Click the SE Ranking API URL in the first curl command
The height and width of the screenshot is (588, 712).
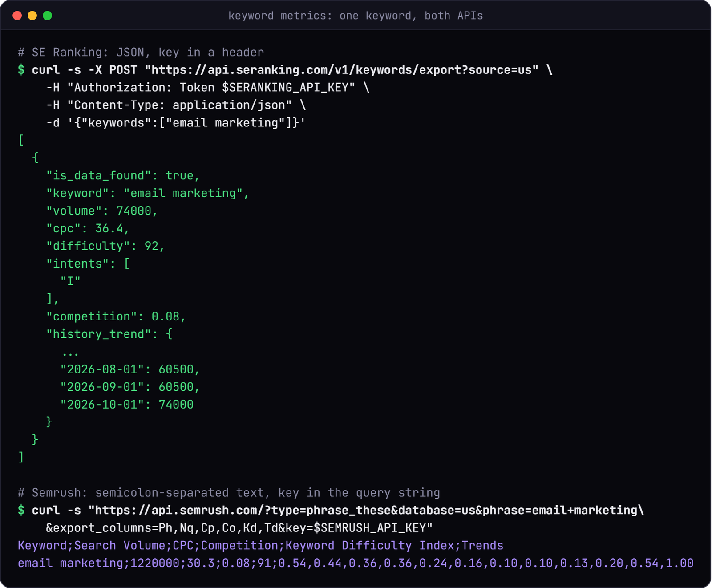[341, 70]
